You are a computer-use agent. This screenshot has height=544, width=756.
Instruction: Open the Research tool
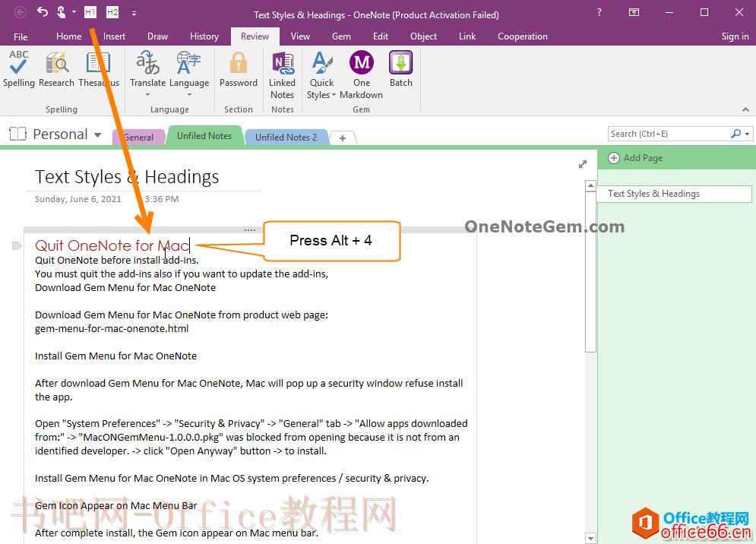[56, 68]
